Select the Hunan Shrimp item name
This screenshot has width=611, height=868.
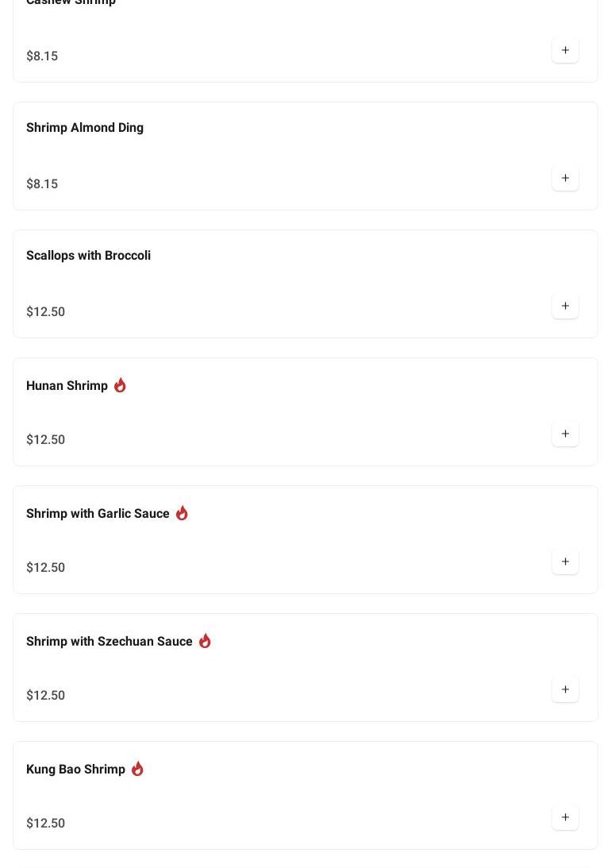pyautogui.click(x=67, y=386)
